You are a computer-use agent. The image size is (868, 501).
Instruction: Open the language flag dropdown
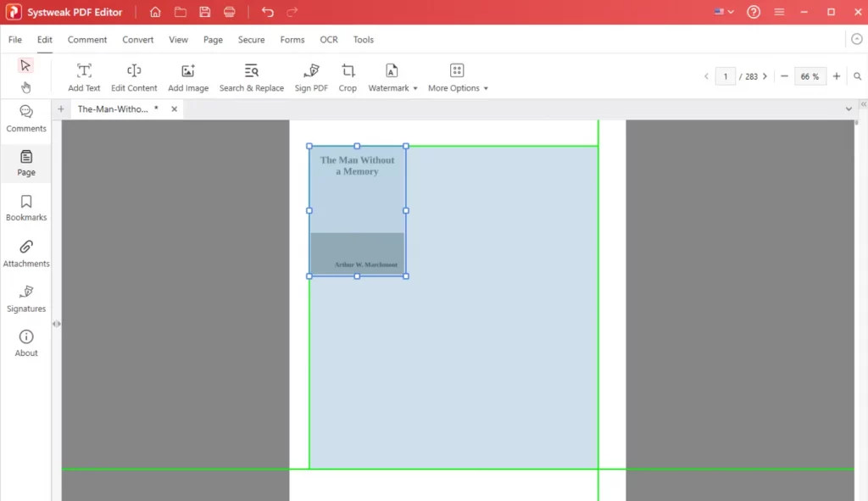[723, 12]
